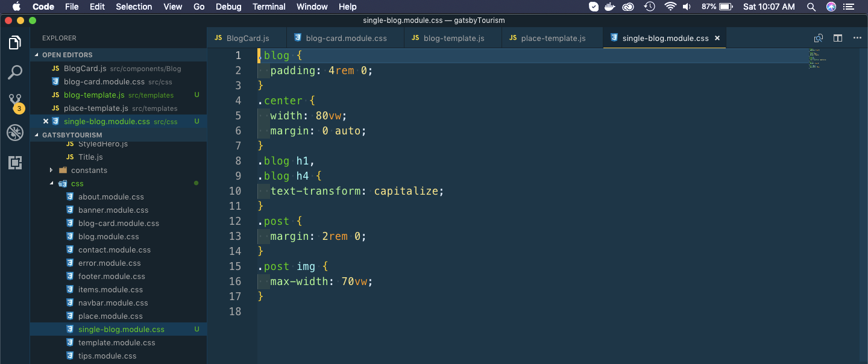Open the File menu

click(x=72, y=7)
